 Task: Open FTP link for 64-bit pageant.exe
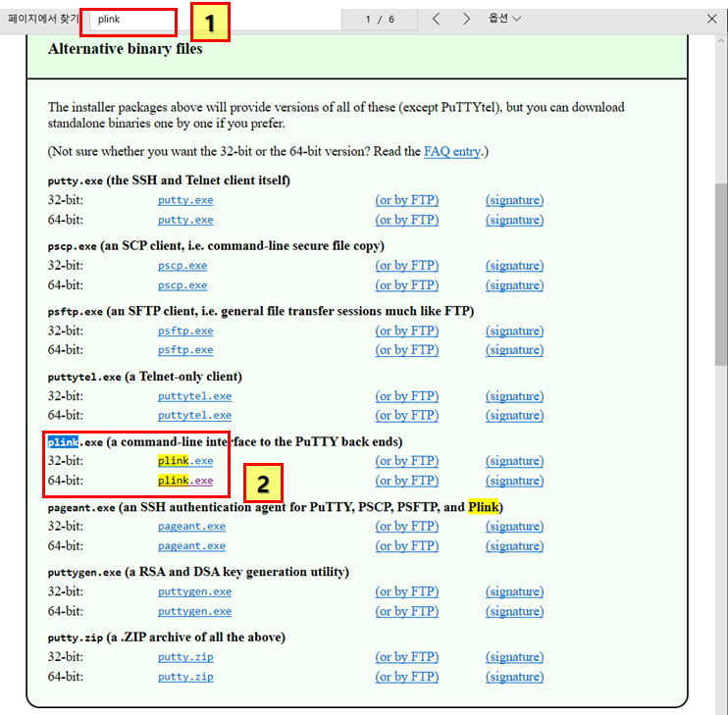point(407,546)
